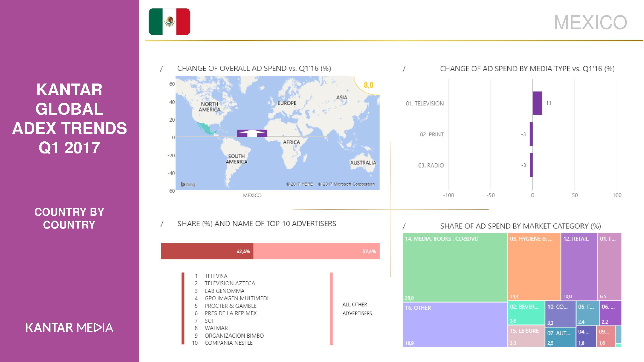644x362 pixels.
Task: Select TELEVISA in advertiser list
Action: coord(216,276)
